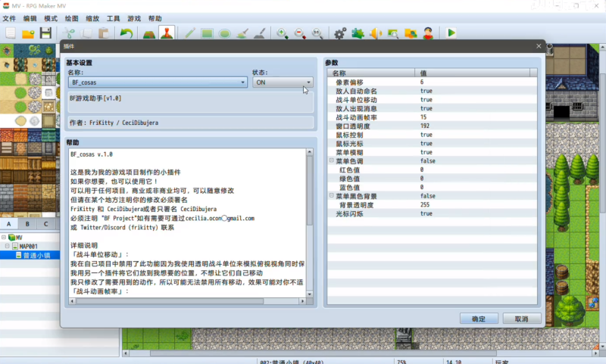Viewport: 606px width, 364px height.
Task: Select the 红色值 parameter row
Action: (432, 170)
